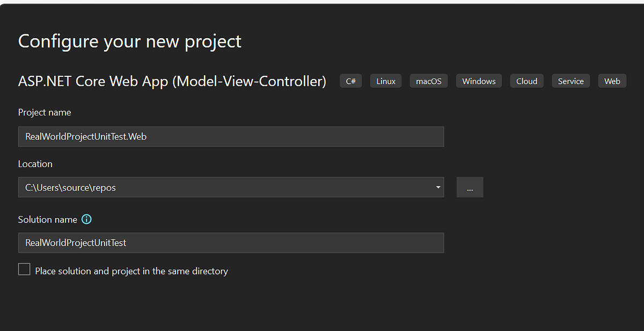The width and height of the screenshot is (644, 331).
Task: Select the Service tag
Action: tap(570, 81)
